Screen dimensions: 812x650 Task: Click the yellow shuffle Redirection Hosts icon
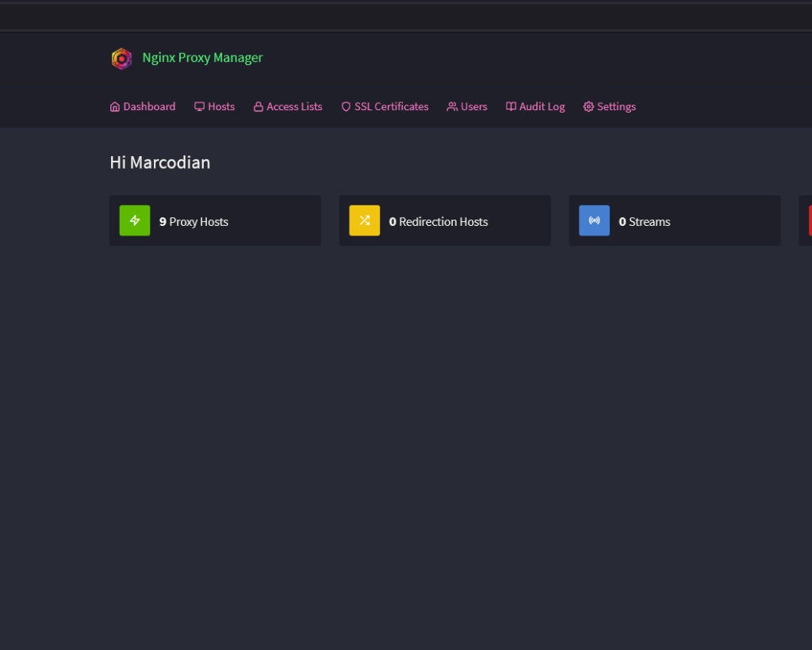[365, 220]
